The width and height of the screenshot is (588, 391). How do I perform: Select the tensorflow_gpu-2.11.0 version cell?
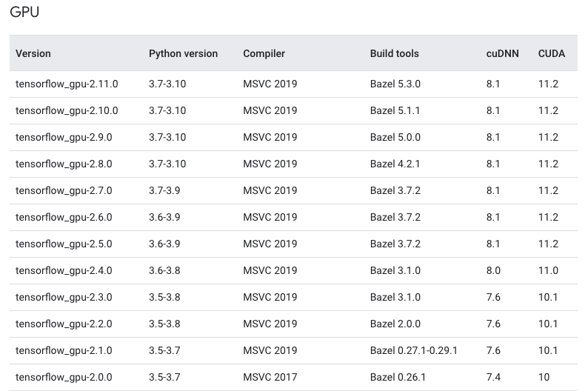(67, 84)
